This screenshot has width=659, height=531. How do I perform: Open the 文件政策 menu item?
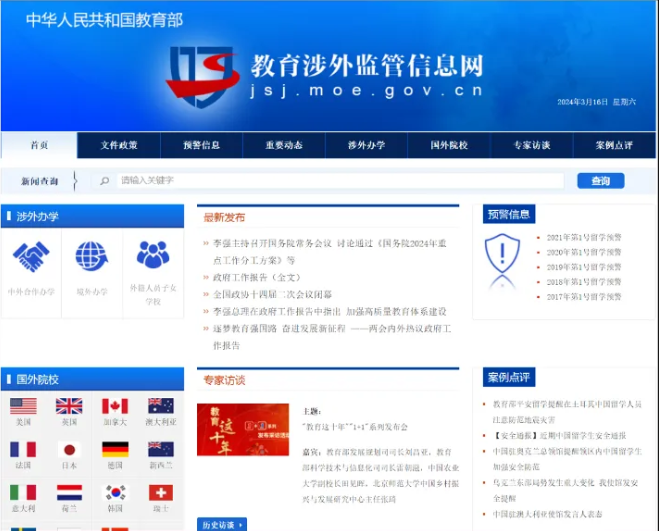pyautogui.click(x=119, y=145)
